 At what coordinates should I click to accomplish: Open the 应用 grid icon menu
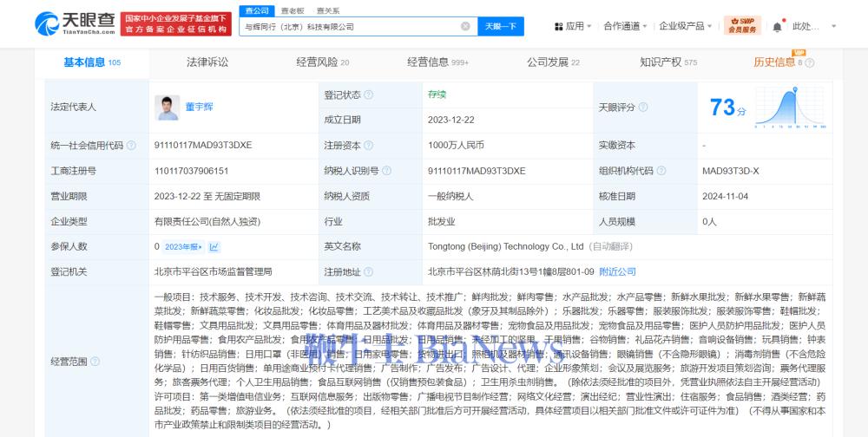[558, 26]
